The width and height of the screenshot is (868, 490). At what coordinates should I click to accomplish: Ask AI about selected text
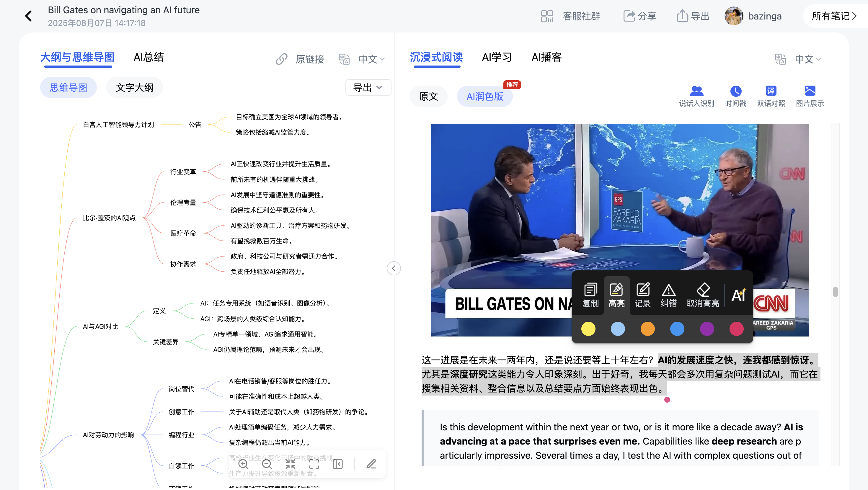[739, 295]
